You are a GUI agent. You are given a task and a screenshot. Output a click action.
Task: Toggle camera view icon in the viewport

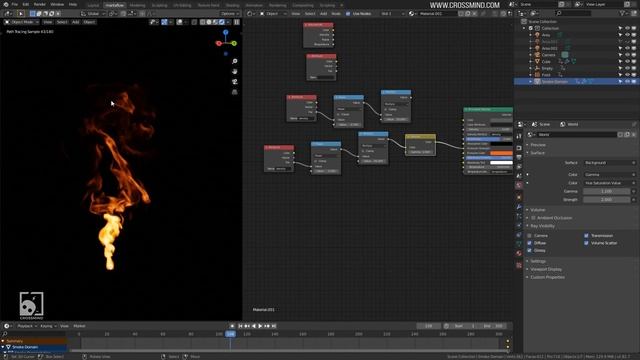(x=234, y=82)
